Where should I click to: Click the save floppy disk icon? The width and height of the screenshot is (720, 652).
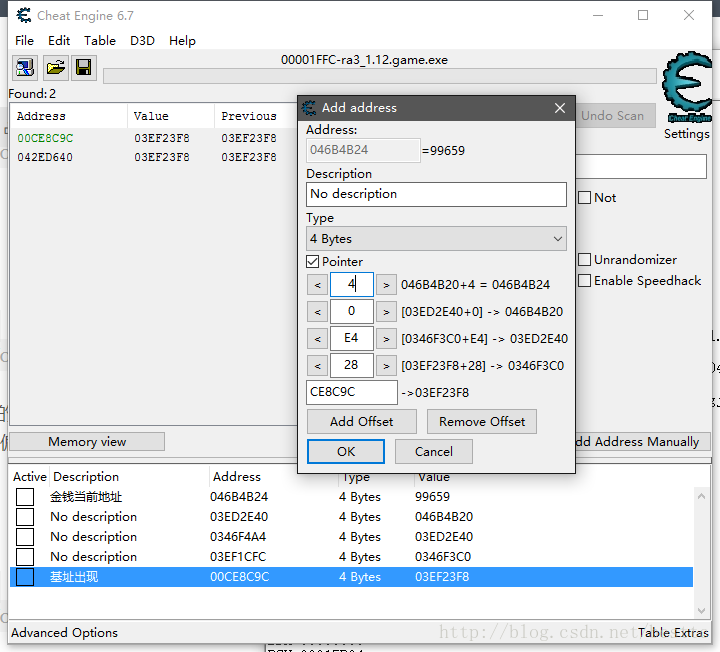[84, 68]
